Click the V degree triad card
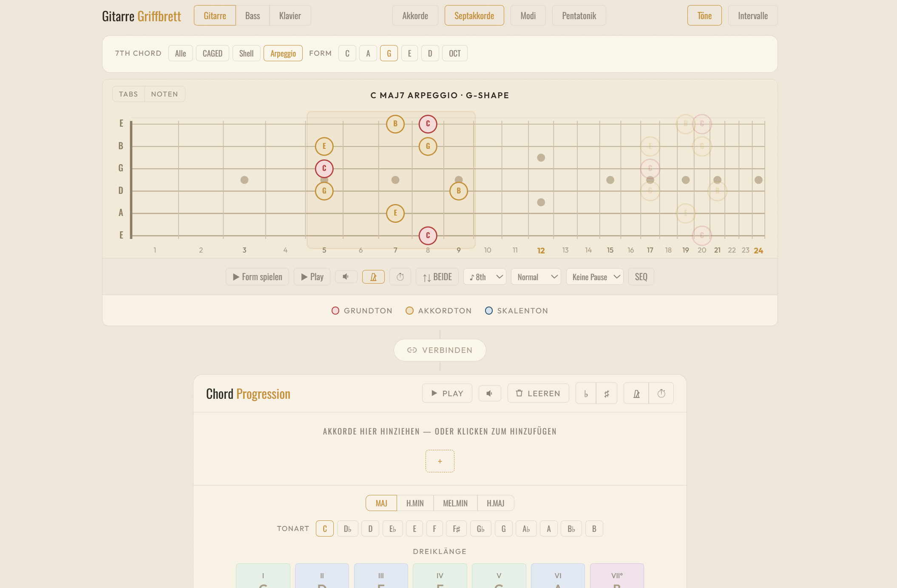Image resolution: width=897 pixels, height=588 pixels. pos(499,576)
